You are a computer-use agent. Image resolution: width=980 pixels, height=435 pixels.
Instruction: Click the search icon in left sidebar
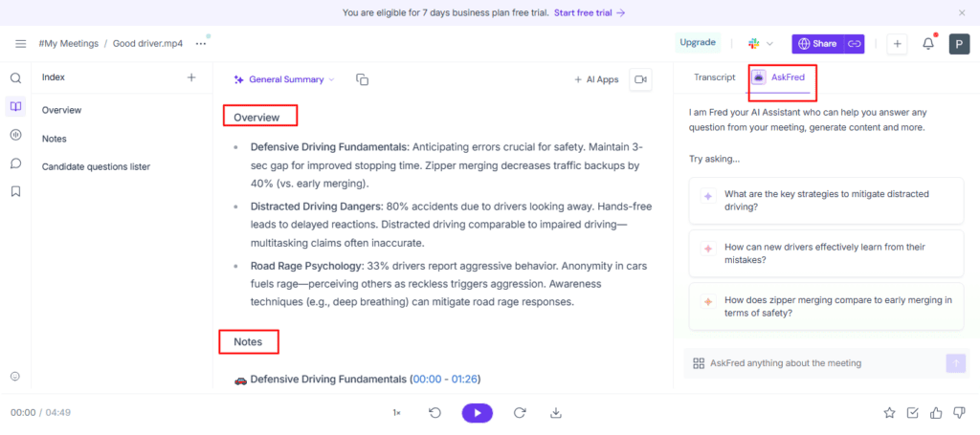[15, 78]
